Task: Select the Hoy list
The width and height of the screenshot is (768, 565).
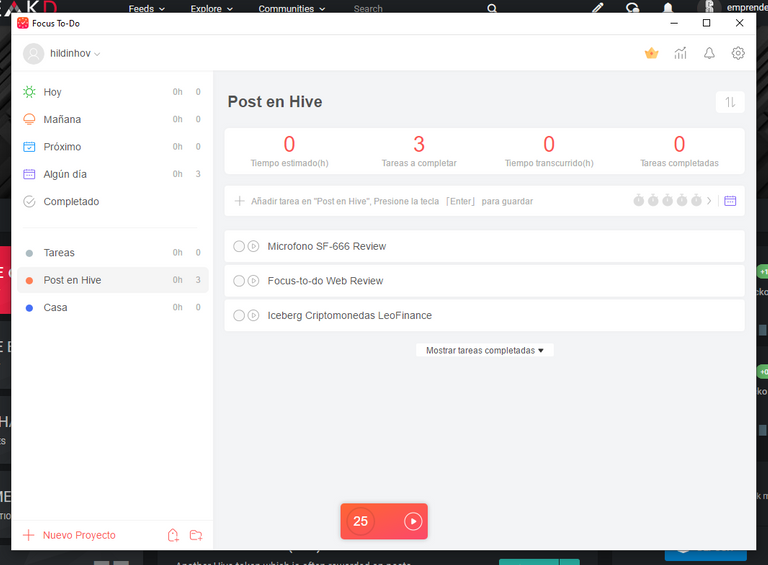Action: tap(113, 92)
